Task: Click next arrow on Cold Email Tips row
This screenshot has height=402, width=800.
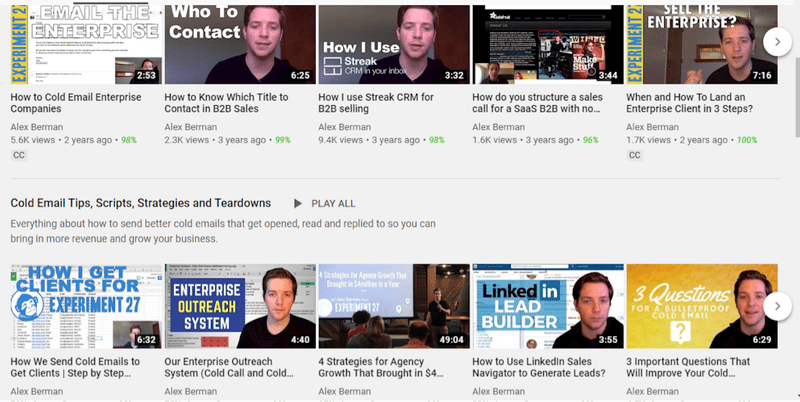Action: coord(777,306)
